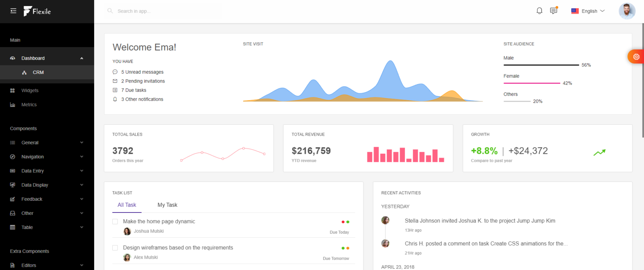Viewport: 644px width, 270px height.
Task: Click the Total Sales line chart
Action: [223, 155]
